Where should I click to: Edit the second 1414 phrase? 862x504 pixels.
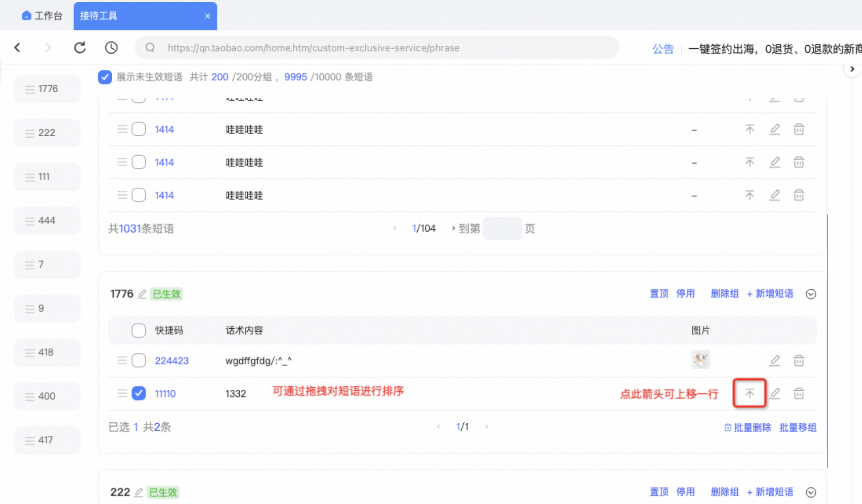(775, 162)
